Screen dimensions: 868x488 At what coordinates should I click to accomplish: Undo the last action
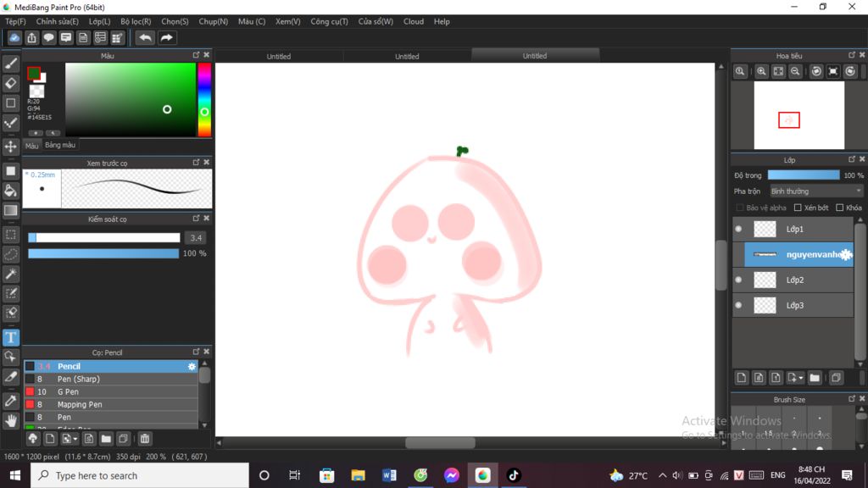tap(145, 37)
